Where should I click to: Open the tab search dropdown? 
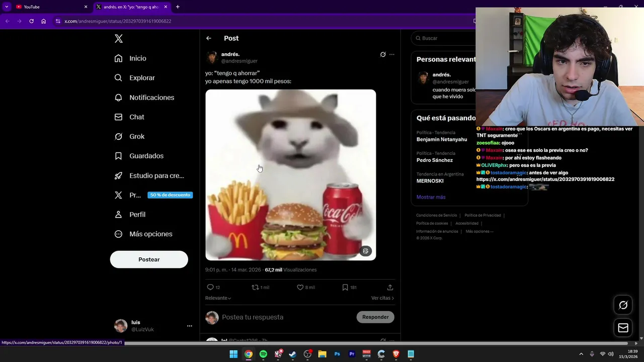point(7,7)
